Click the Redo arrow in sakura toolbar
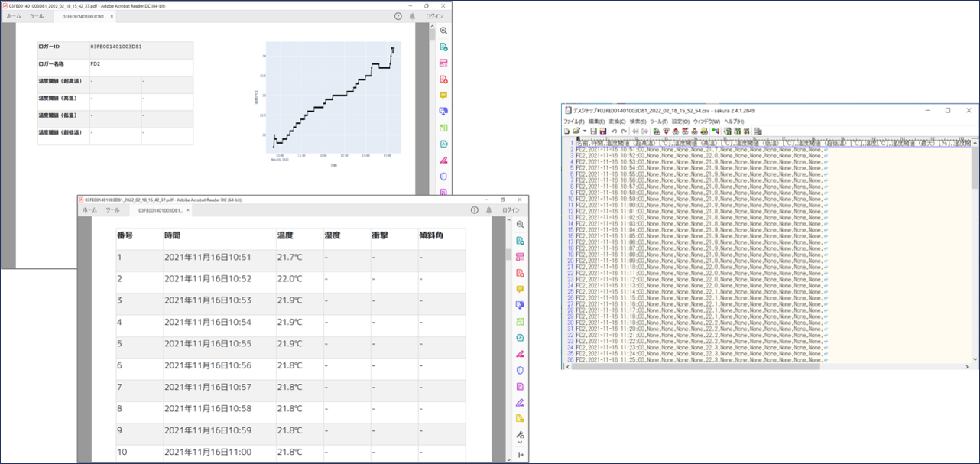Image resolution: width=980 pixels, height=464 pixels. coord(623,131)
